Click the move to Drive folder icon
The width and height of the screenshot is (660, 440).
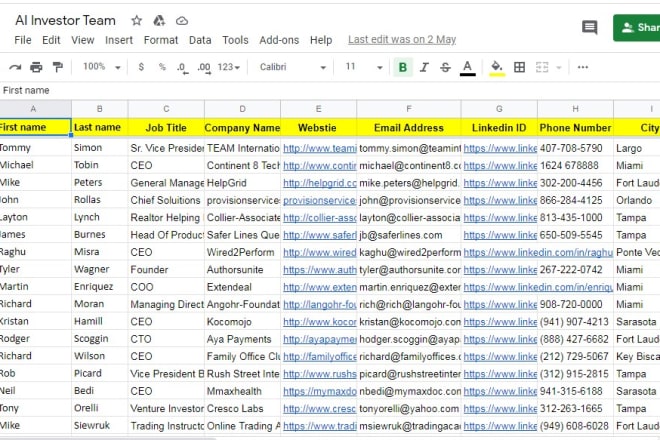[x=159, y=20]
